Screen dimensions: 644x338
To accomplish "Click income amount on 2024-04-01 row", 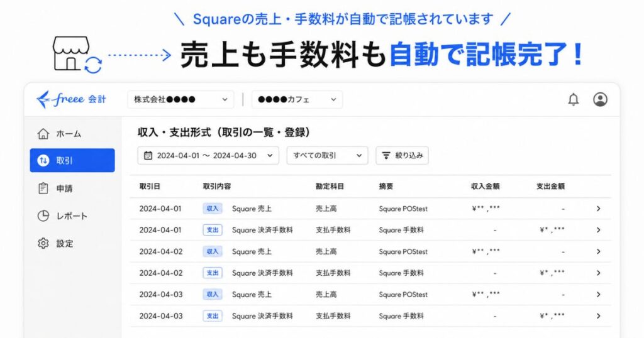I will click(x=486, y=208).
